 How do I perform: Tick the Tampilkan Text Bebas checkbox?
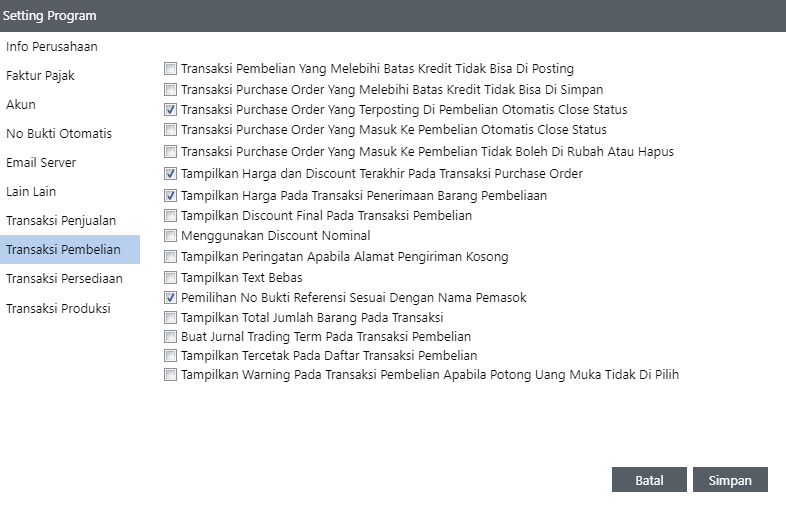click(171, 277)
